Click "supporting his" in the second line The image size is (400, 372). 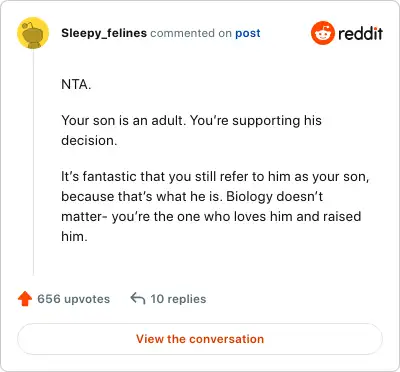point(277,121)
